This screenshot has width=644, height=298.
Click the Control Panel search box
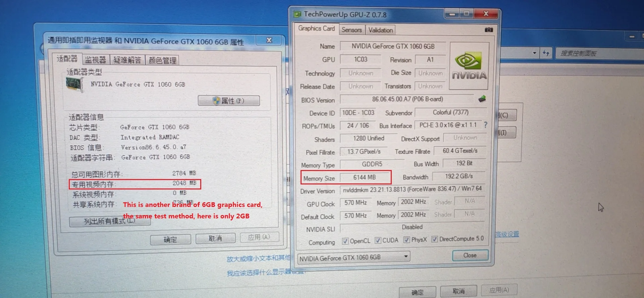pos(600,53)
